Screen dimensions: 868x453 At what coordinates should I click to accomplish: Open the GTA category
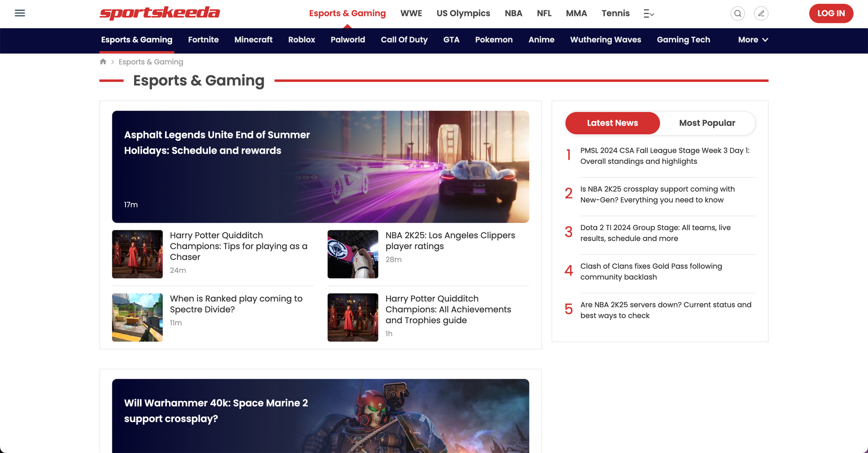click(x=451, y=39)
